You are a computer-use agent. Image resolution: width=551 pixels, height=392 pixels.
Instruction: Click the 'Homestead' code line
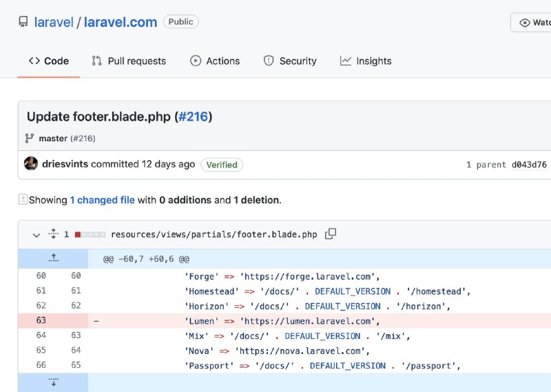(327, 291)
